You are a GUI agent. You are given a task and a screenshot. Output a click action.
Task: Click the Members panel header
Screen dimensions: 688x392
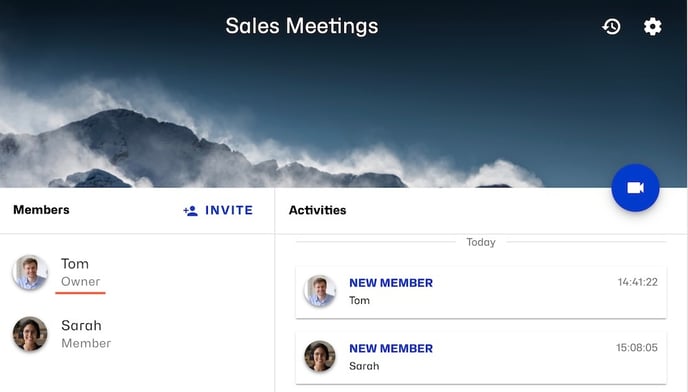[41, 210]
